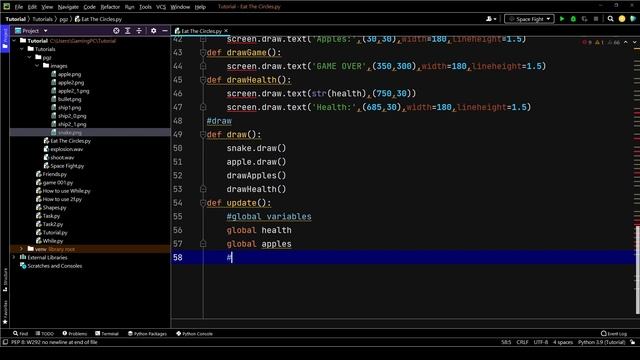Viewport: 640px width, 360px height.
Task: Expand External Libraries node
Action: click(14, 257)
